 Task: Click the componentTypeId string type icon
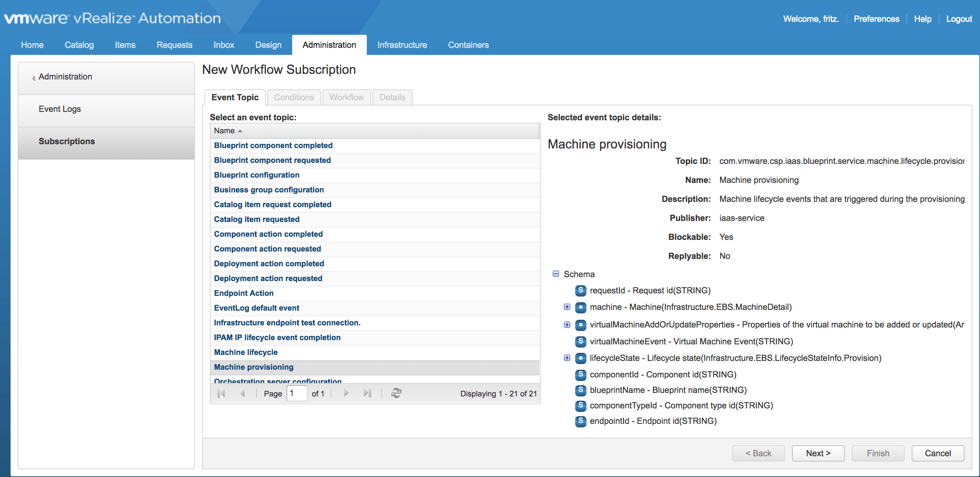coord(580,406)
